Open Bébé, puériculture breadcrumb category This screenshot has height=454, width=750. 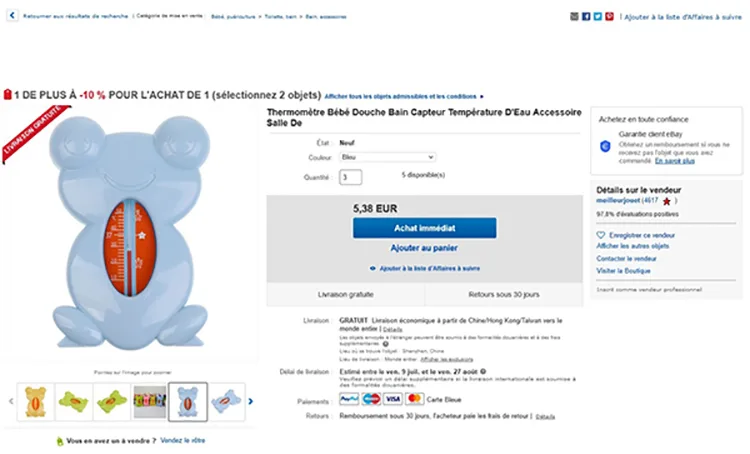point(233,17)
